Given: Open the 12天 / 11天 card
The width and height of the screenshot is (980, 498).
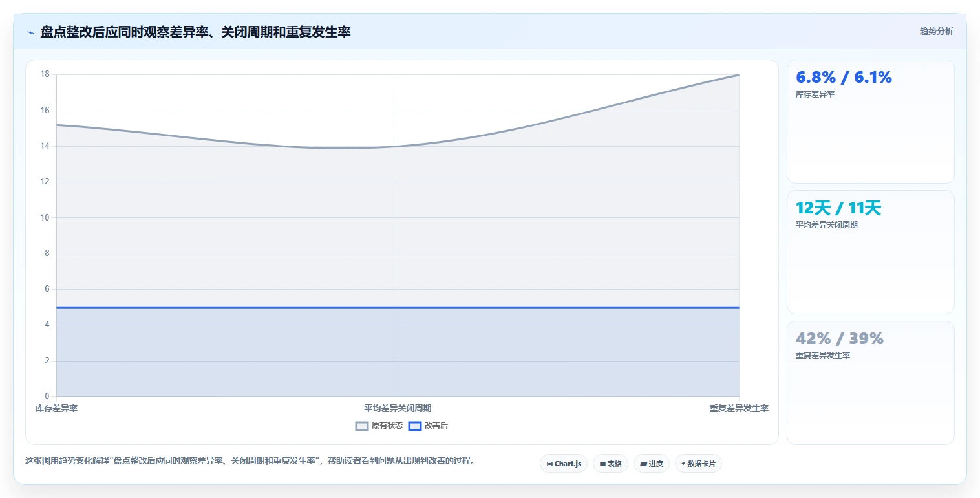Looking at the screenshot, I should pyautogui.click(x=870, y=252).
